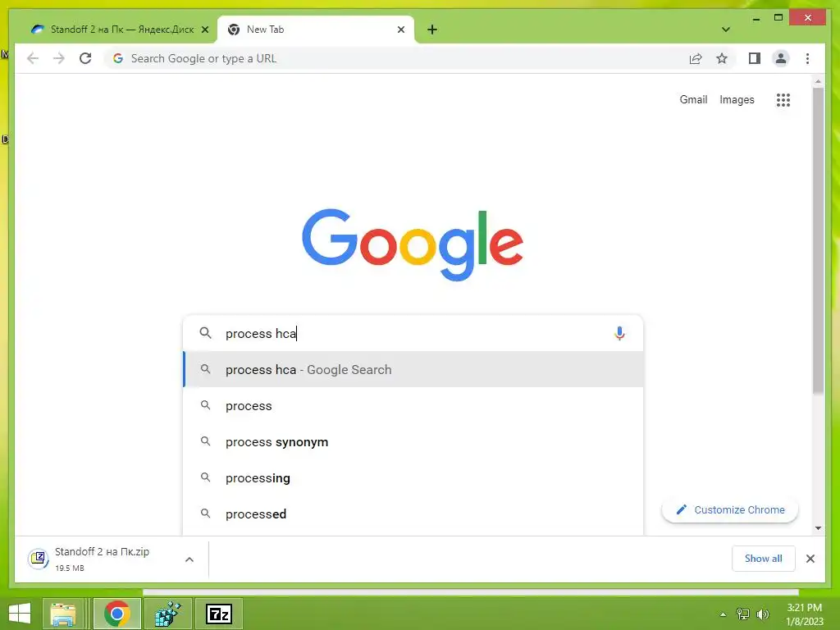Go forward using the forward arrow
Image resolution: width=840 pixels, height=630 pixels.
click(59, 58)
